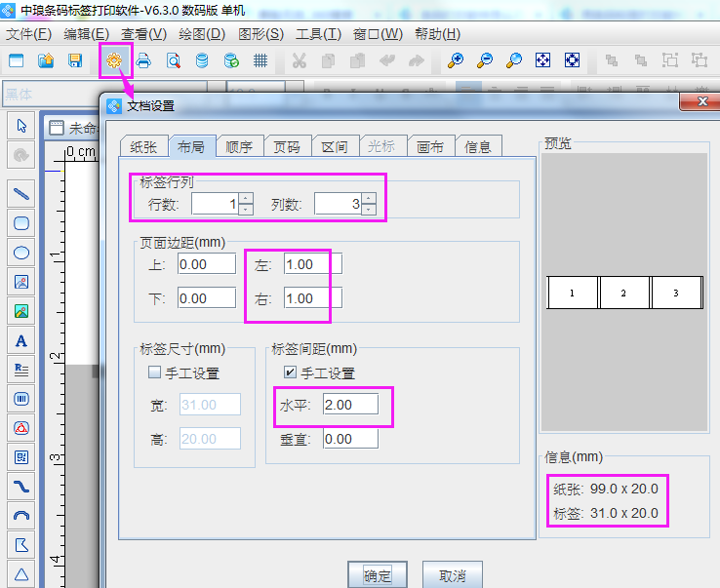720x588 pixels.
Task: Select the barcode drawing tool
Action: point(20,399)
